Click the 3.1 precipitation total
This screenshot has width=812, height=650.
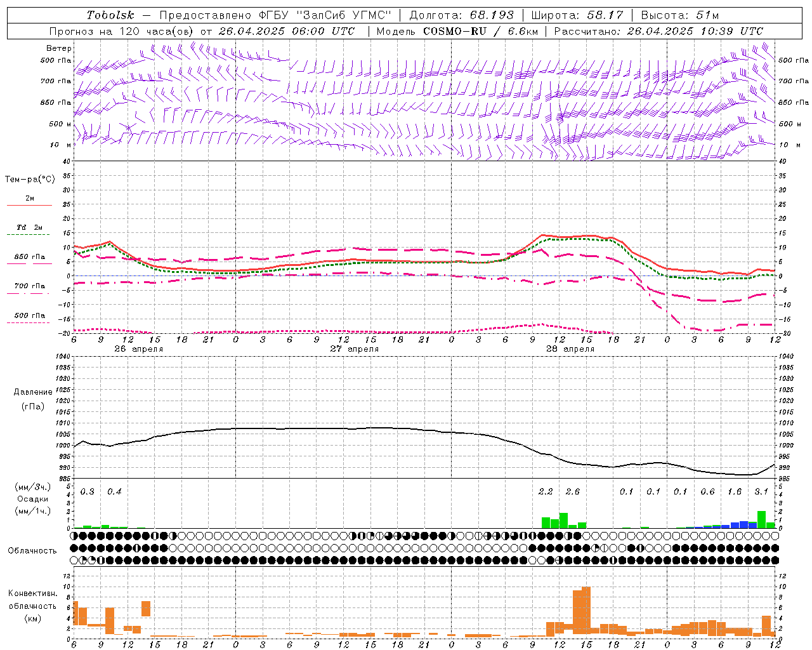(x=761, y=492)
